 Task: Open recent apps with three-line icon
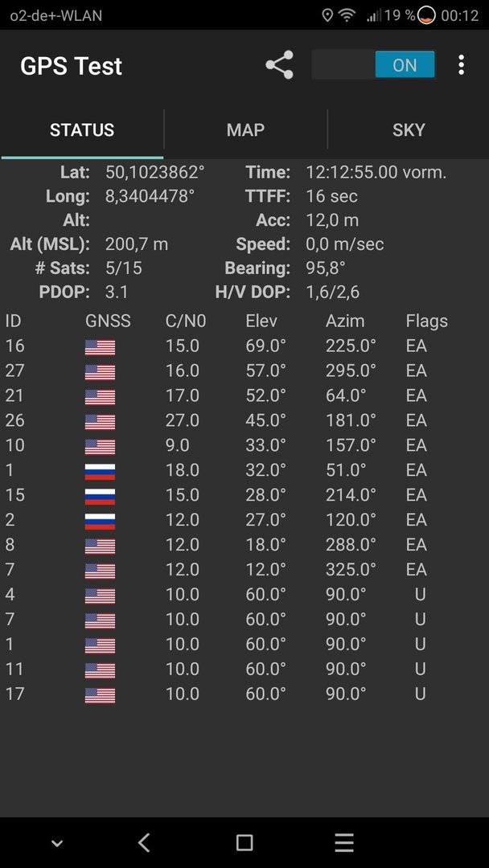344,842
